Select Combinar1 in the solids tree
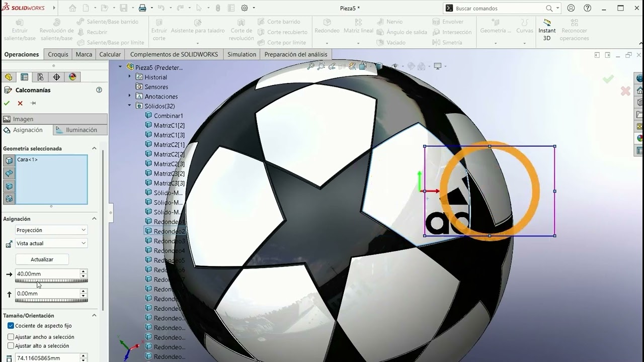The image size is (644, 362). 169,116
